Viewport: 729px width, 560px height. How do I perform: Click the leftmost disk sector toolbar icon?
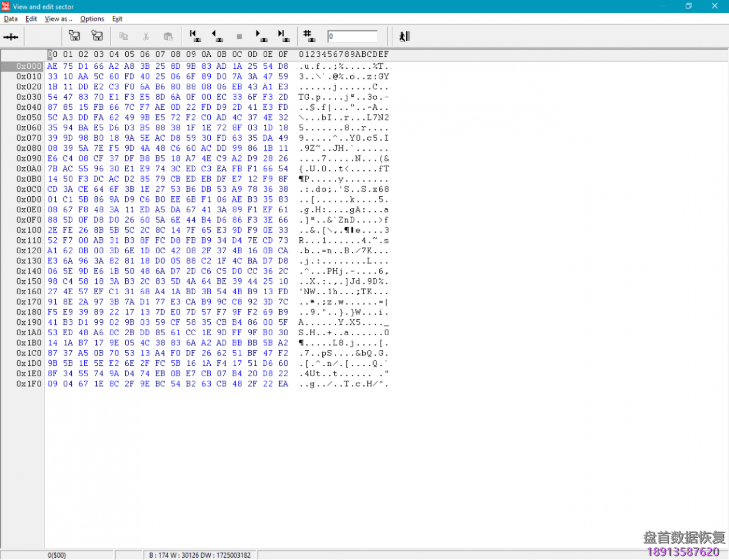pos(11,37)
